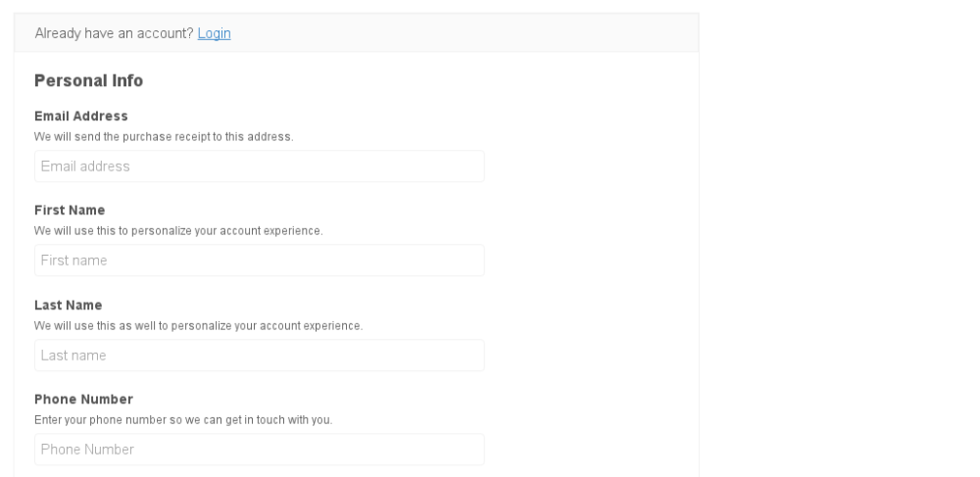Image resolution: width=980 pixels, height=477 pixels.
Task: Click the bold "First Name" field label
Action: coord(70,211)
